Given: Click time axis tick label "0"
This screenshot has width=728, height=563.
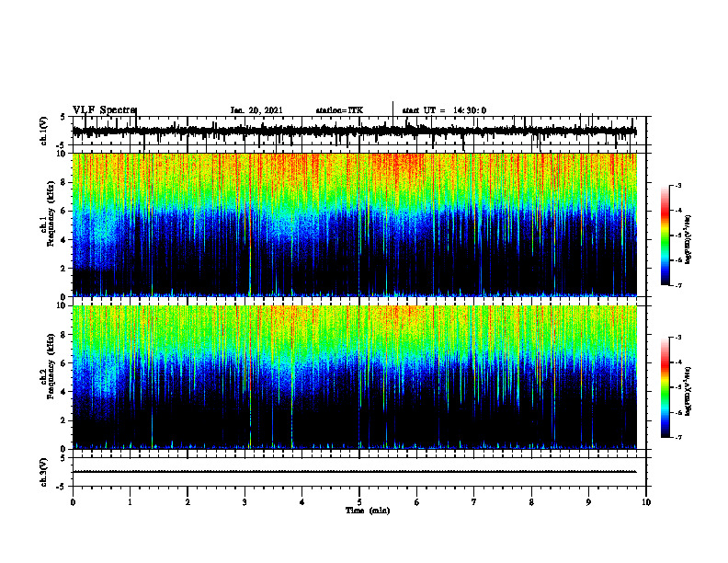Looking at the screenshot, I should point(73,502).
